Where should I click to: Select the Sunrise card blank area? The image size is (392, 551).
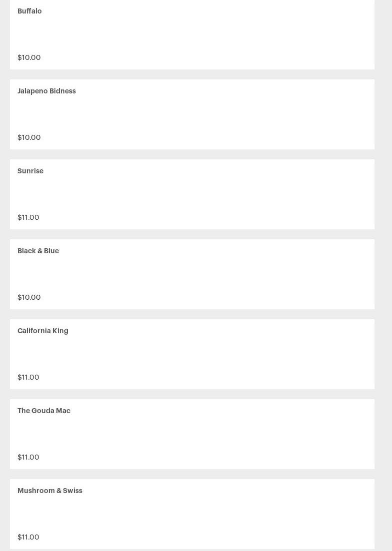[x=192, y=194]
